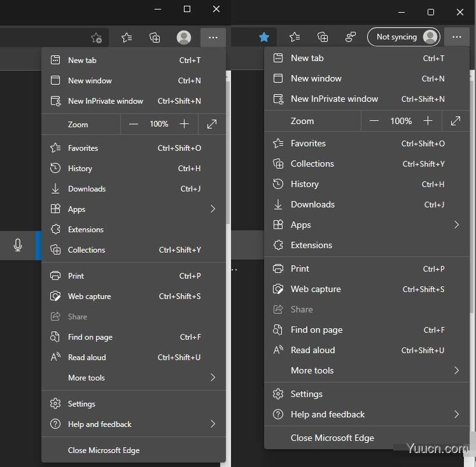Decrease zoom with minus in left menu
This screenshot has height=467, width=476.
coord(133,124)
